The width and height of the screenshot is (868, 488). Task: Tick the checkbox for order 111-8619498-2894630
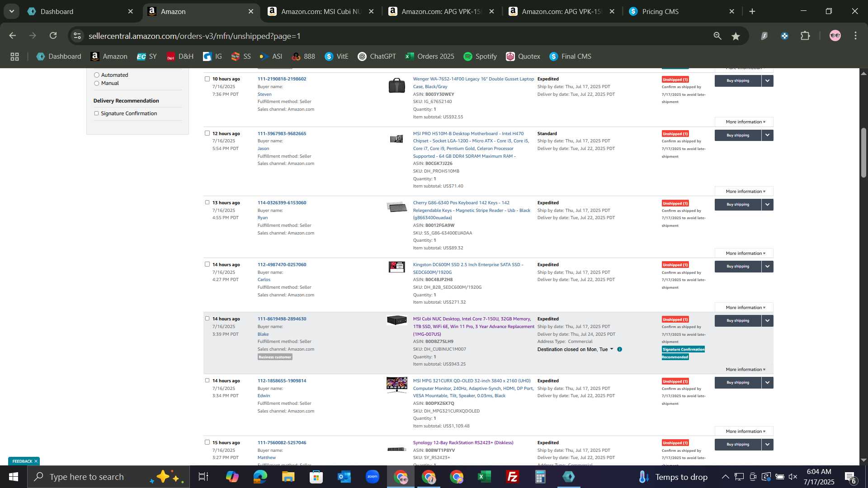coord(207,319)
